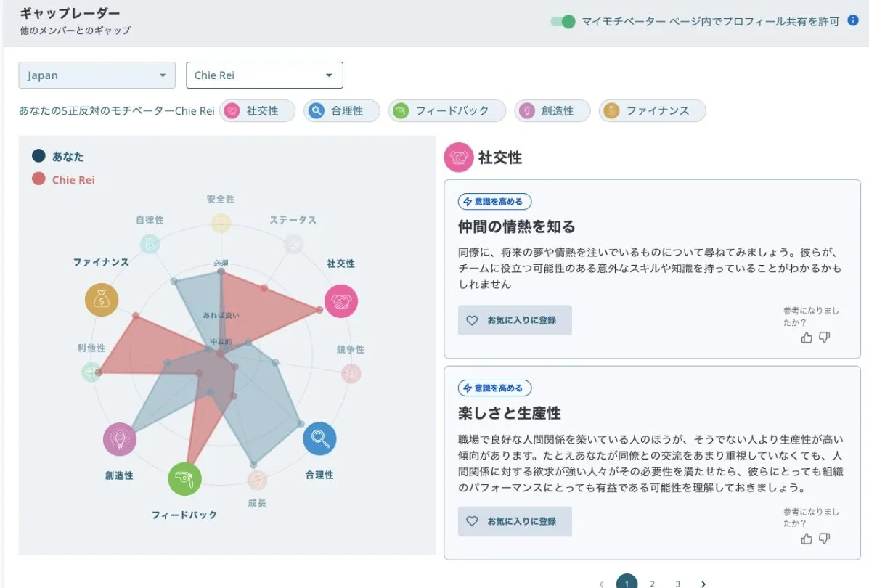
Task: Toggle the Chie Rei series in the legend
Action: point(64,179)
